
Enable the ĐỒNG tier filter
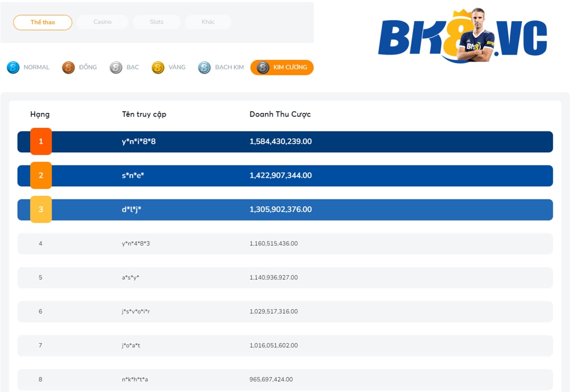80,67
